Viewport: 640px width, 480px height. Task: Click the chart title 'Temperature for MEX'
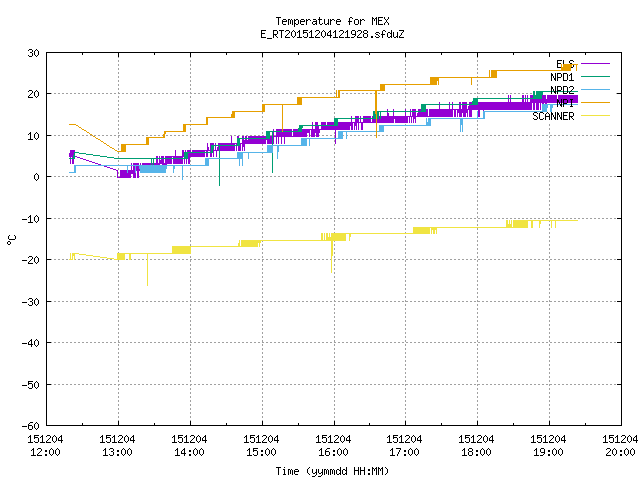pos(332,21)
